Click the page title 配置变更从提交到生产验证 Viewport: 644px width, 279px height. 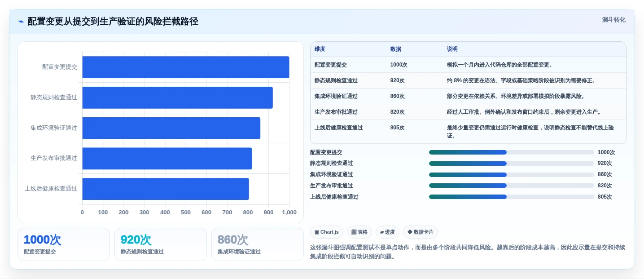pyautogui.click(x=113, y=21)
